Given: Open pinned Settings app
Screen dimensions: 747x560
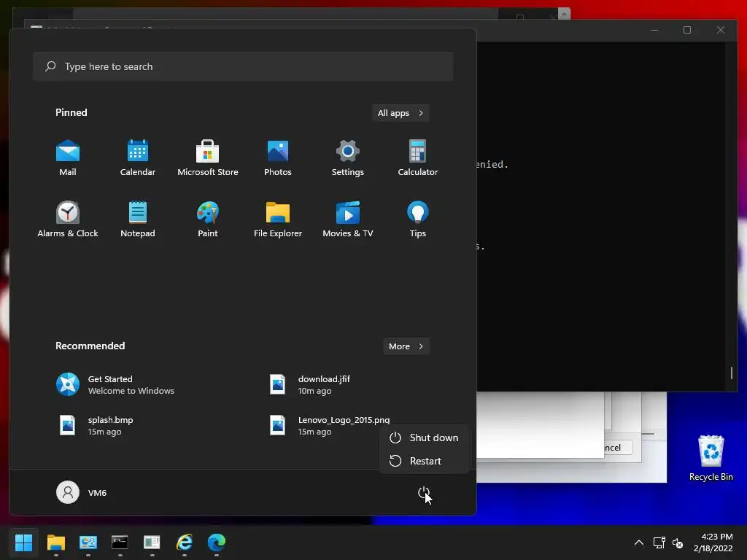Looking at the screenshot, I should (x=348, y=157).
